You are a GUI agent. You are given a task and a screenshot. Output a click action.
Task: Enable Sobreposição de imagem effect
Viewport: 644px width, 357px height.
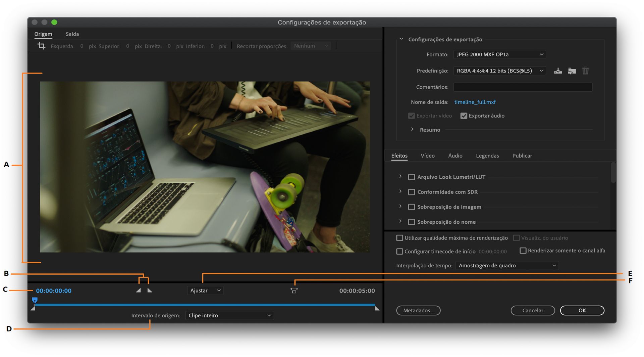411,207
